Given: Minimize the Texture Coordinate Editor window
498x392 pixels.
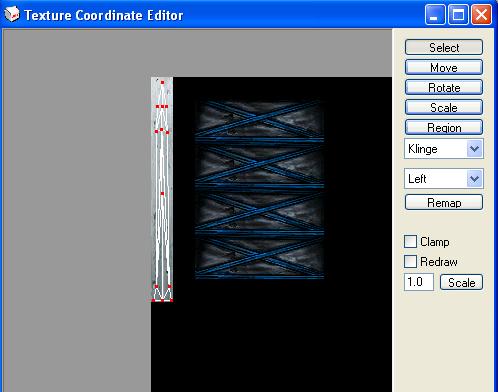Looking at the screenshot, I should coord(435,15).
